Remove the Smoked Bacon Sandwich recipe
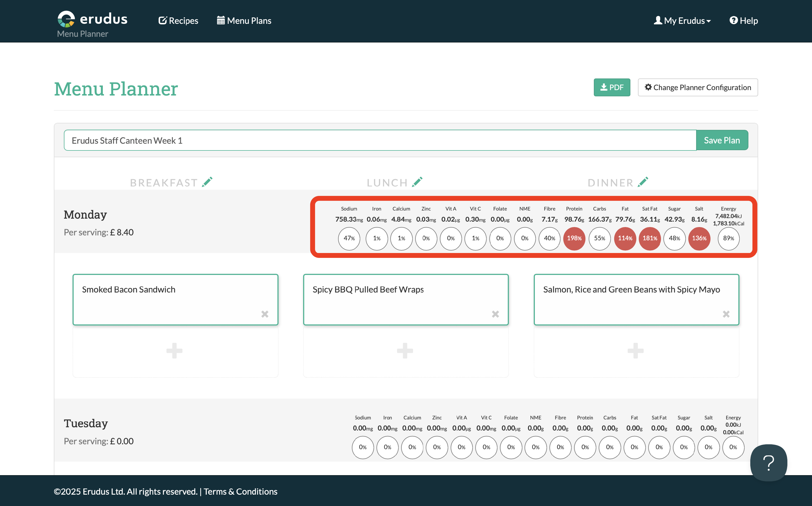This screenshot has height=506, width=812. pos(265,314)
